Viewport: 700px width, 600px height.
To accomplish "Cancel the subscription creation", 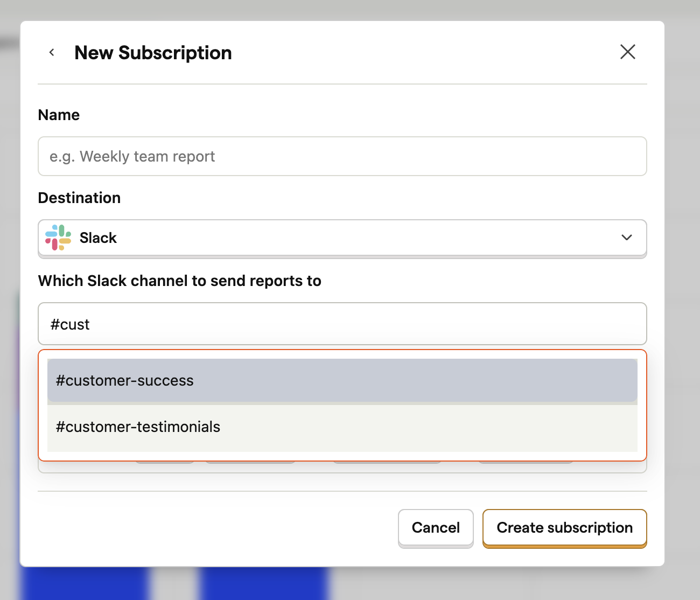I will point(436,528).
